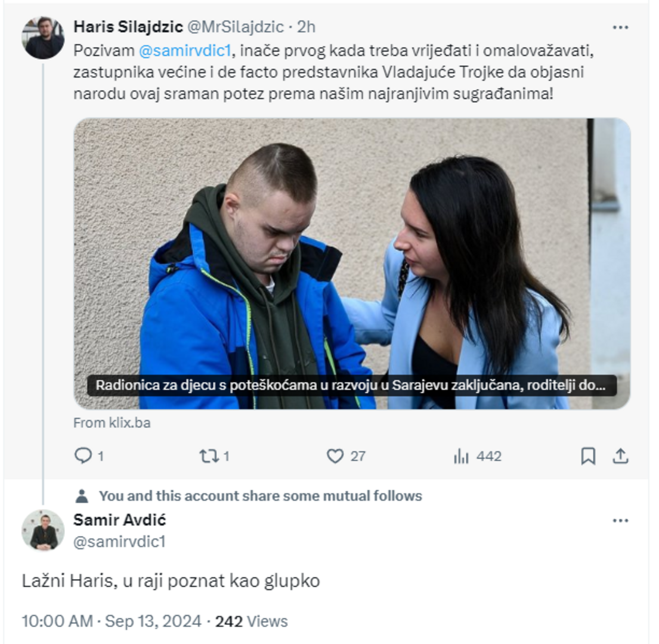Image resolution: width=659 pixels, height=644 pixels.
Task: Share Haris Silajdzic's tweet
Action: pos(620,456)
